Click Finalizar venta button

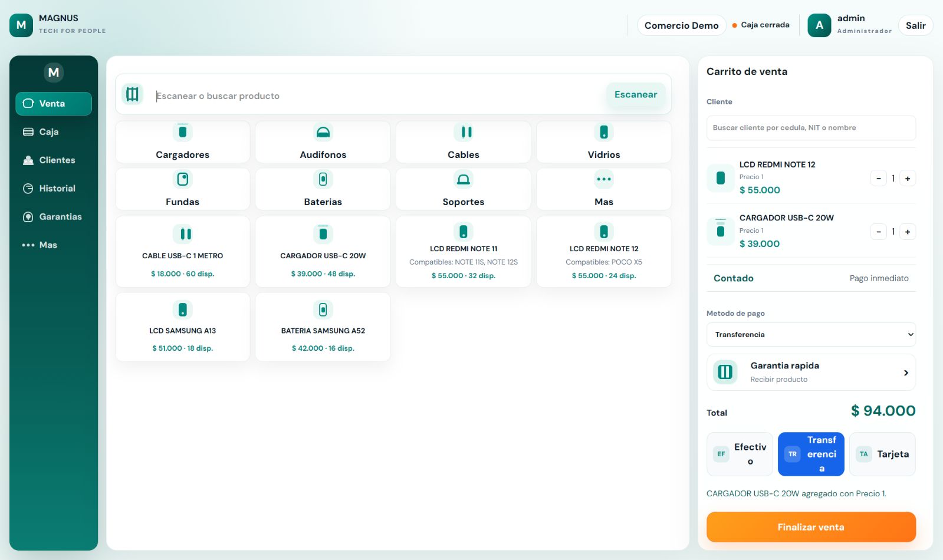[811, 527]
